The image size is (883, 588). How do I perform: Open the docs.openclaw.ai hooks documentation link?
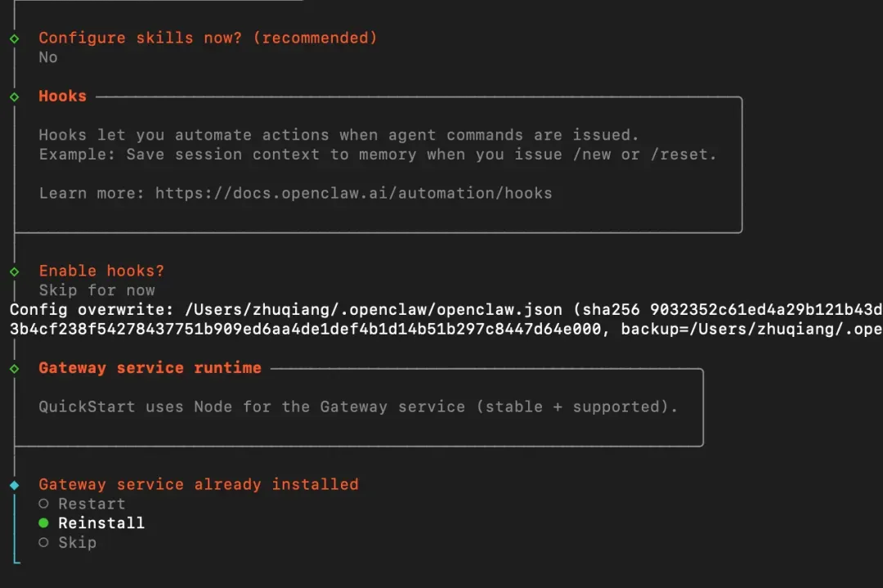(353, 194)
